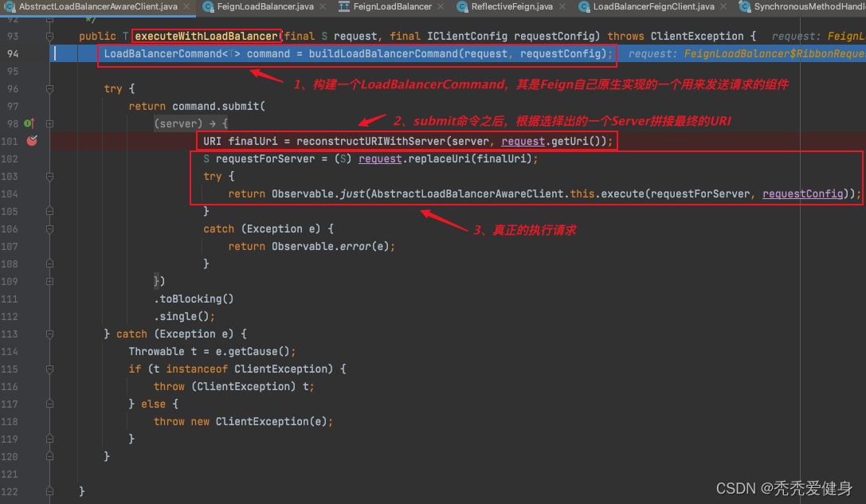Expand the folded '(server) → {' lambda text

click(190, 123)
